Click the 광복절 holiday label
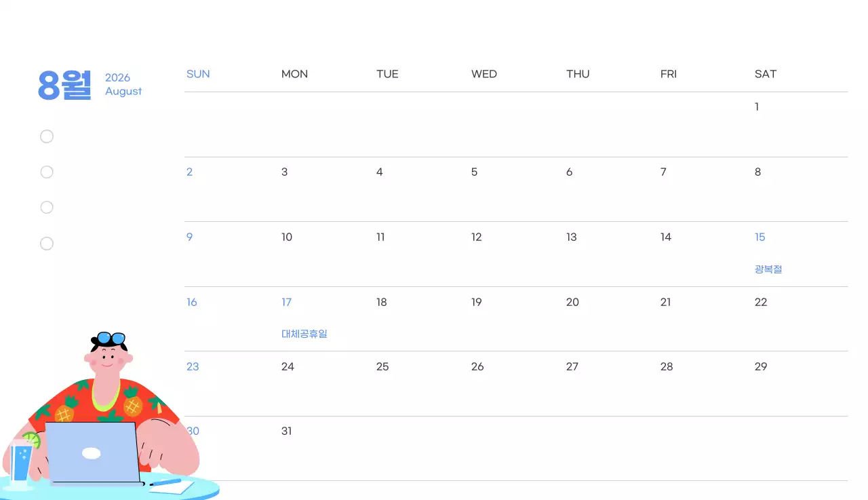Viewport: 868px width, 500px height. click(768, 269)
